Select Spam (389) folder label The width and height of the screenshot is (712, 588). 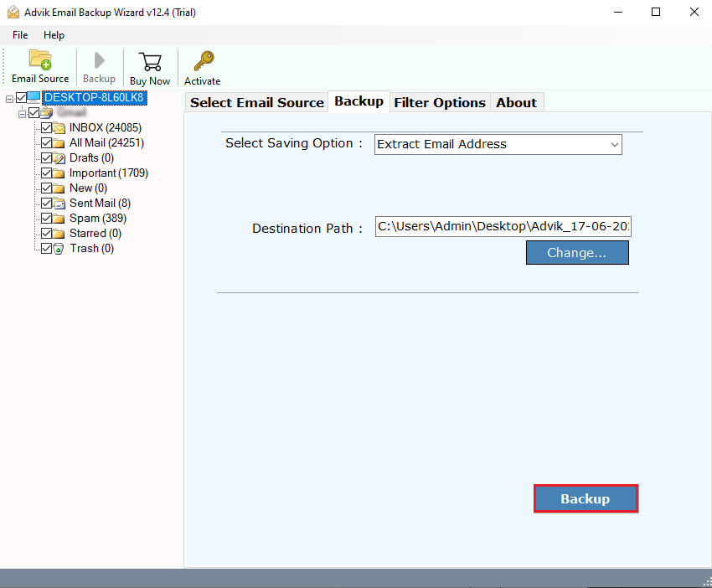(98, 219)
